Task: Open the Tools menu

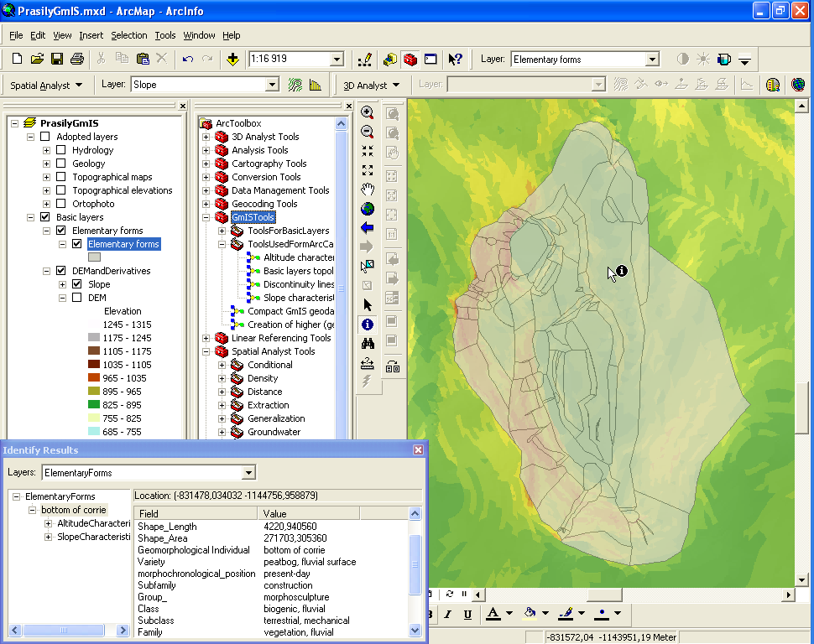Action: click(165, 35)
